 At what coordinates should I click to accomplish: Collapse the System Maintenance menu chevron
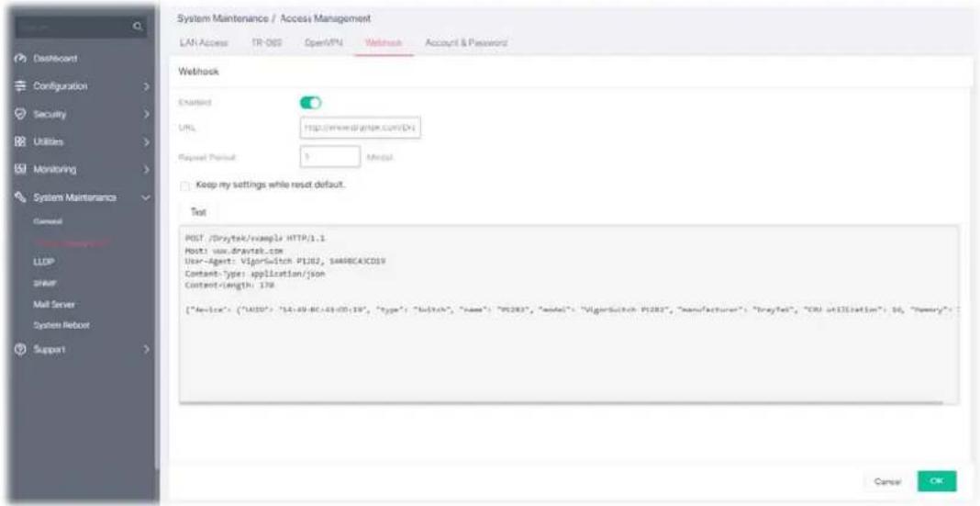(146, 197)
